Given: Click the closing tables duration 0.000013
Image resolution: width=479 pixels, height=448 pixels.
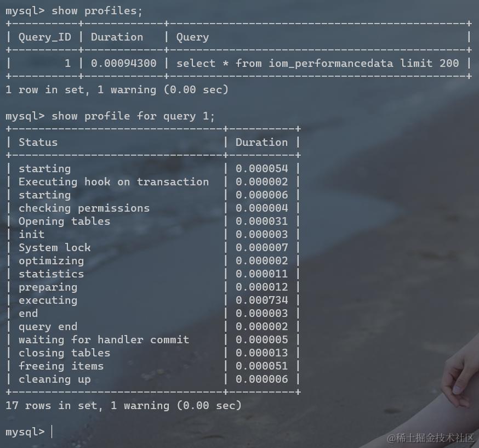Looking at the screenshot, I should pos(261,353).
